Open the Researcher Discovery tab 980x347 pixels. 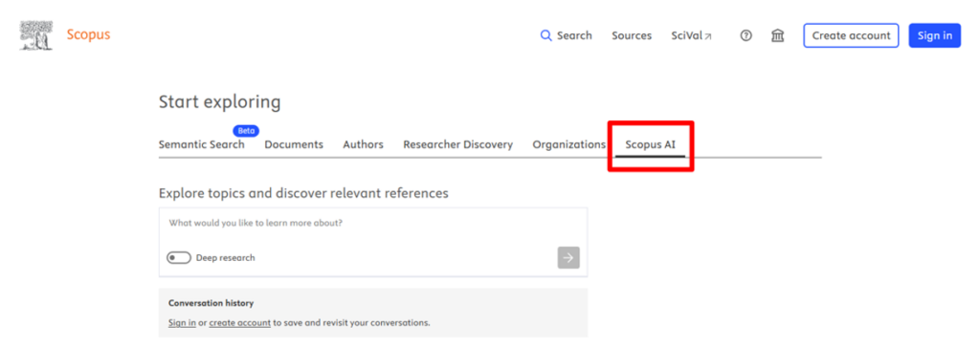(x=458, y=144)
